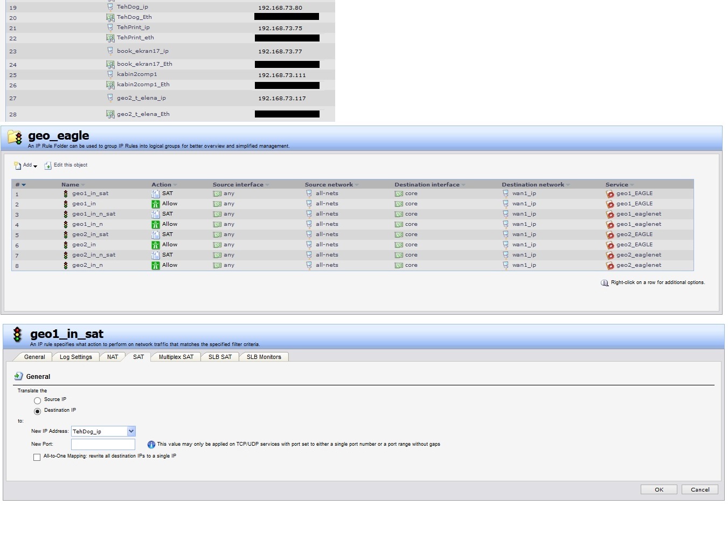This screenshot has height=560, width=728.
Task: Open Source network column dropdown
Action: click(x=357, y=185)
